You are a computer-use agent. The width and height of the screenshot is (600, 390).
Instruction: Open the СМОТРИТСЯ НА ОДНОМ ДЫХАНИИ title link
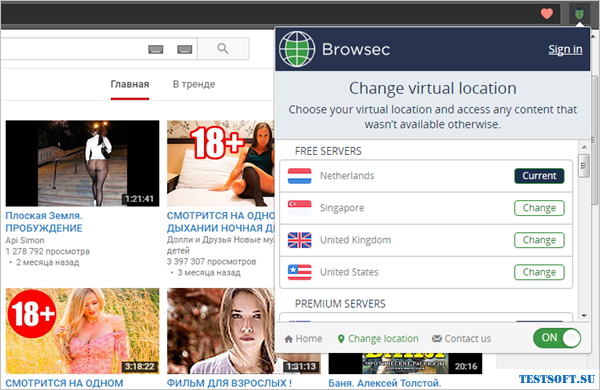click(221, 222)
